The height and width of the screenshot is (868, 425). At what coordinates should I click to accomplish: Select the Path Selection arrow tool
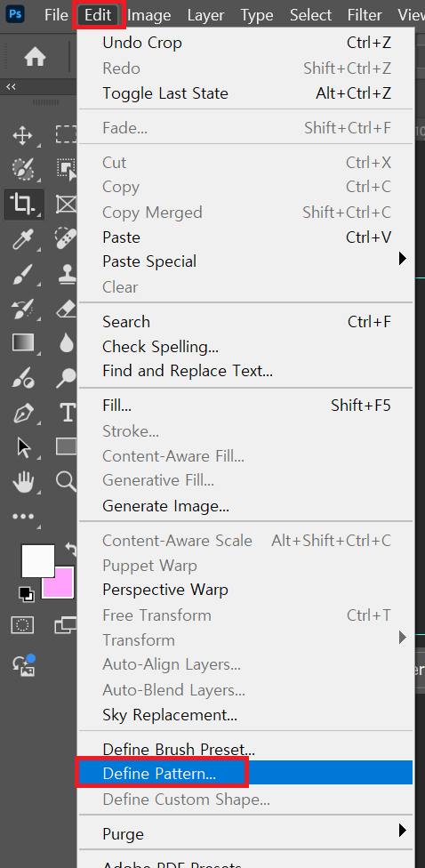(23, 447)
